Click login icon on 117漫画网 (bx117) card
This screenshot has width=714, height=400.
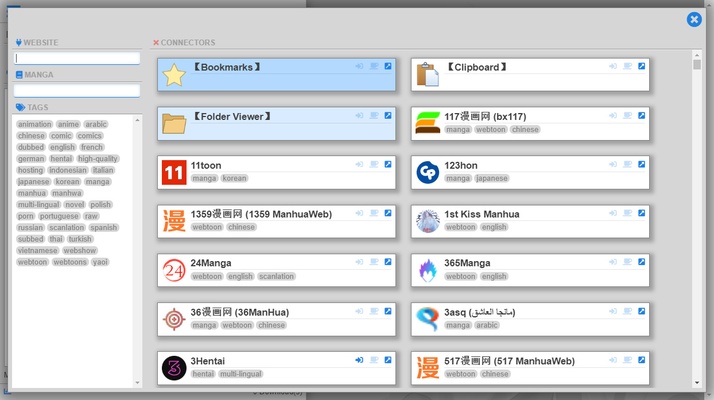[613, 116]
